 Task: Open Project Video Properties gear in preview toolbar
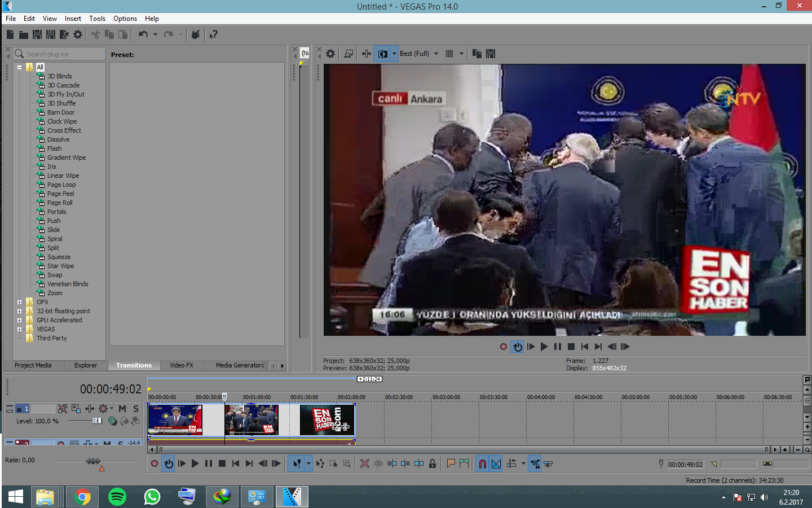(330, 54)
